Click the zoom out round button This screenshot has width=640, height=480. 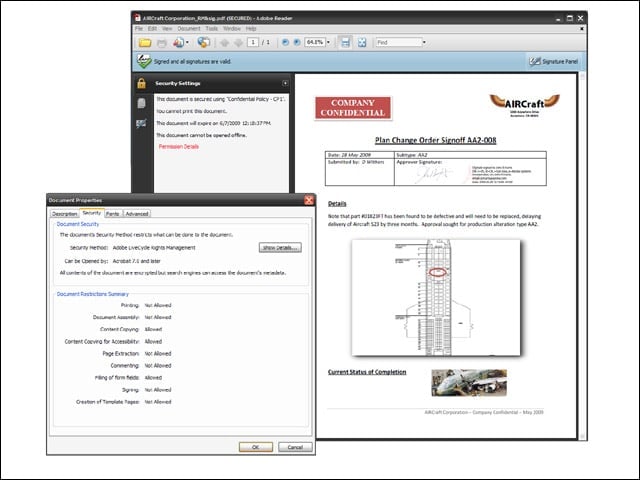click(285, 42)
